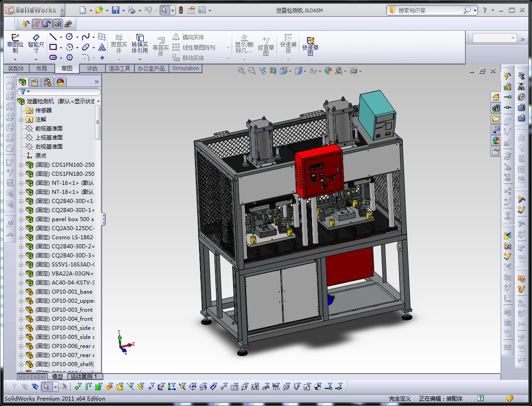Expand the OP10-001_base component node
Screen dimensions: 532x406
coord(21,292)
